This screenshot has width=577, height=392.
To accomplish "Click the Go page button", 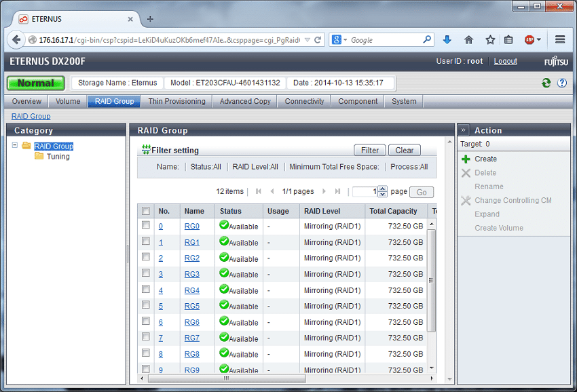I will click(422, 192).
